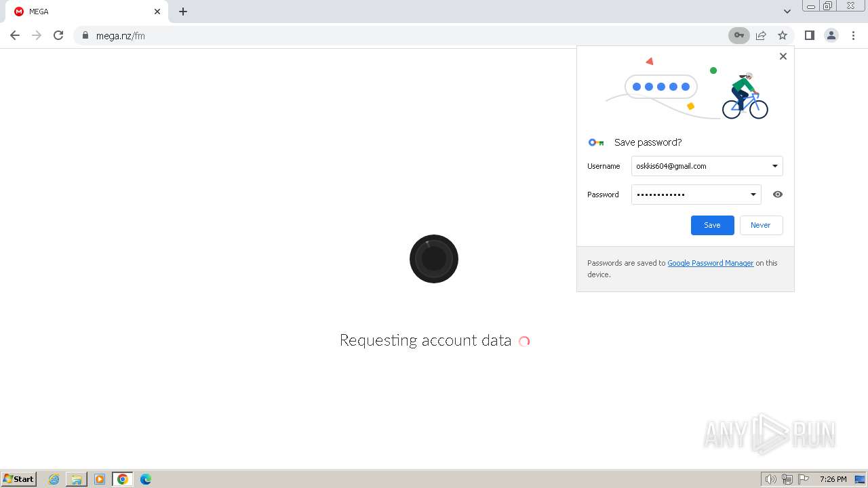
Task: Share this page icon
Action: (x=761, y=35)
